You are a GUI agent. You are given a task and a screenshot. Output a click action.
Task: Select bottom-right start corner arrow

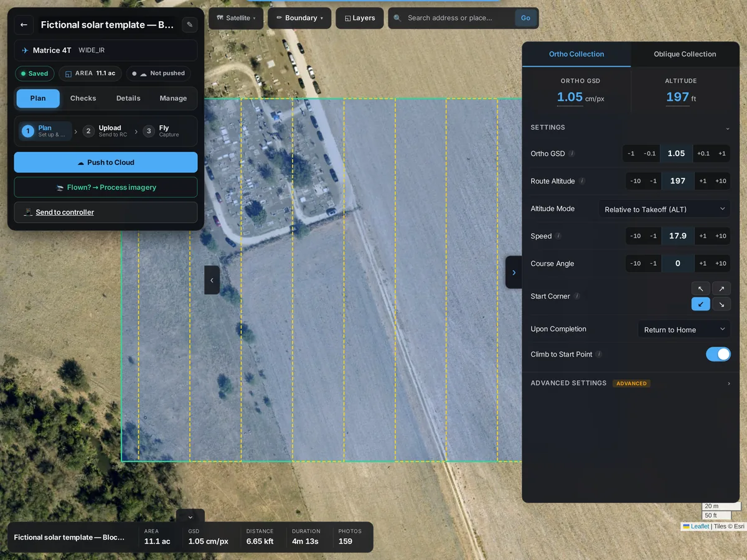pos(721,304)
